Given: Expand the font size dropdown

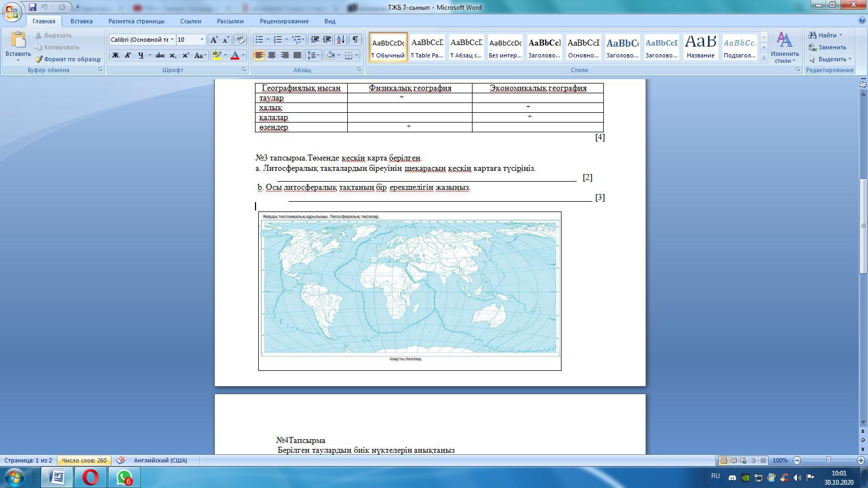Looking at the screenshot, I should point(202,40).
